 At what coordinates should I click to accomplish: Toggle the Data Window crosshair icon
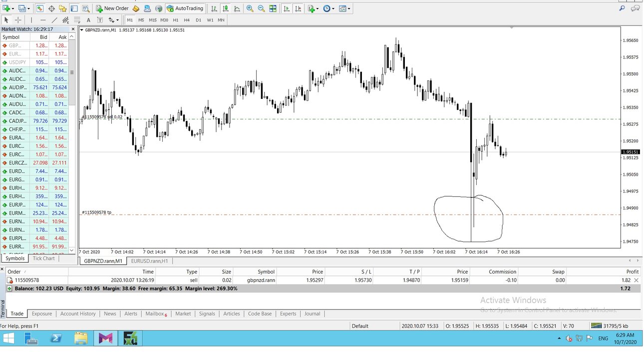pos(51,8)
